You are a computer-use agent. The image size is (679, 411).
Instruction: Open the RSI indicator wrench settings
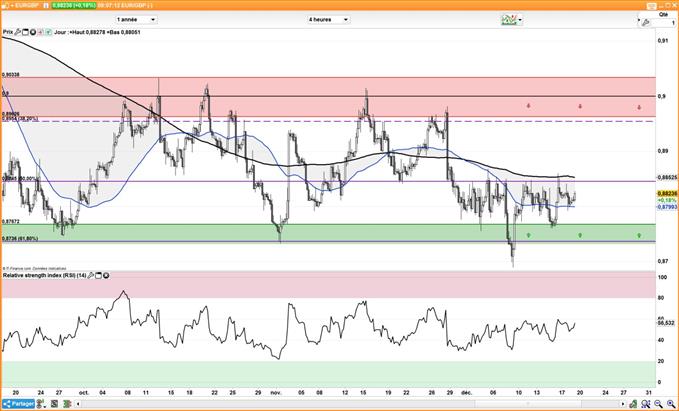(91, 275)
